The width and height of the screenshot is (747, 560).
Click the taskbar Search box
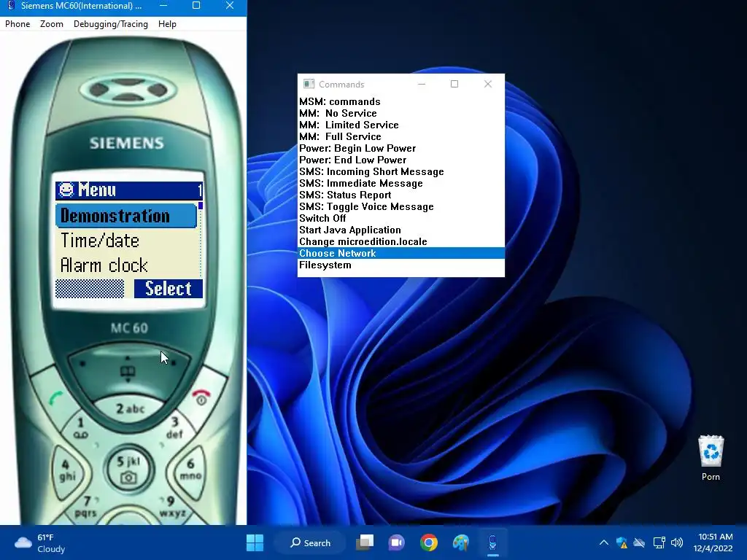pos(311,542)
